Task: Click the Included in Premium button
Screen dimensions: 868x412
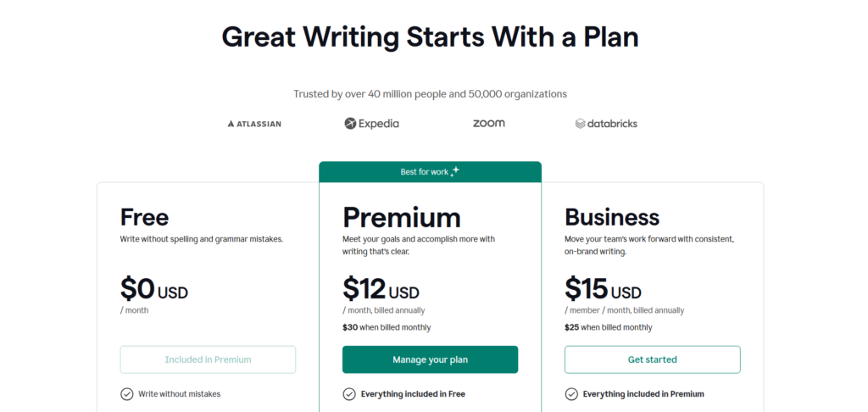Action: coord(208,359)
